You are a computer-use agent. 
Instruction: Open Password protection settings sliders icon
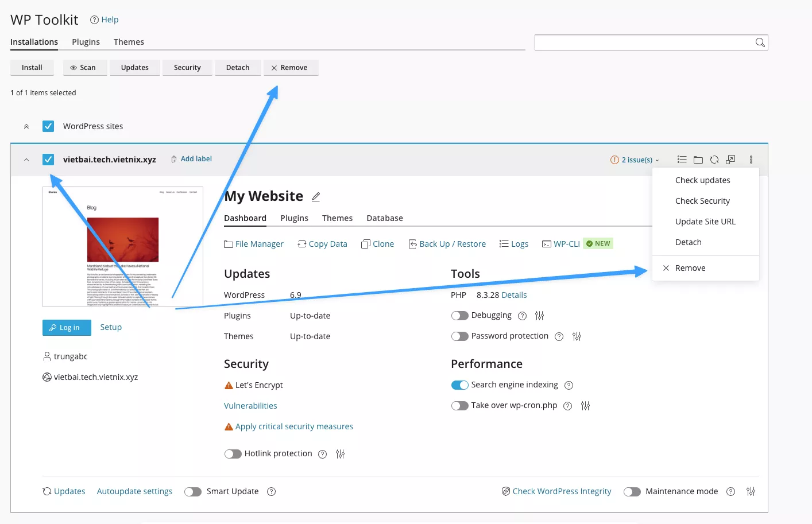577,336
